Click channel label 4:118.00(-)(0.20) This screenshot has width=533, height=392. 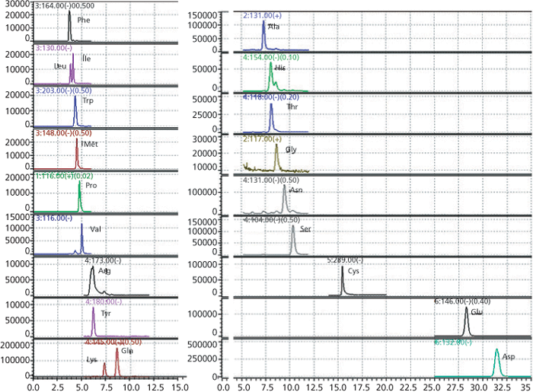(x=271, y=97)
